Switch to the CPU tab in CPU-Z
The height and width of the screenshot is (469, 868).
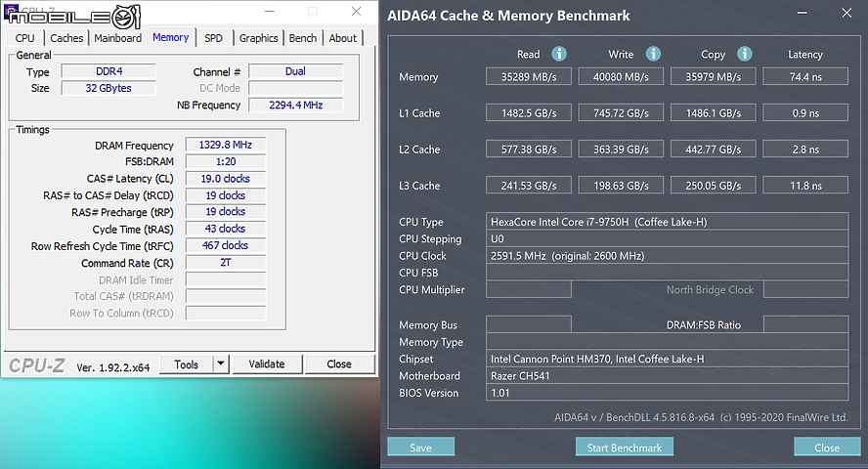point(24,38)
